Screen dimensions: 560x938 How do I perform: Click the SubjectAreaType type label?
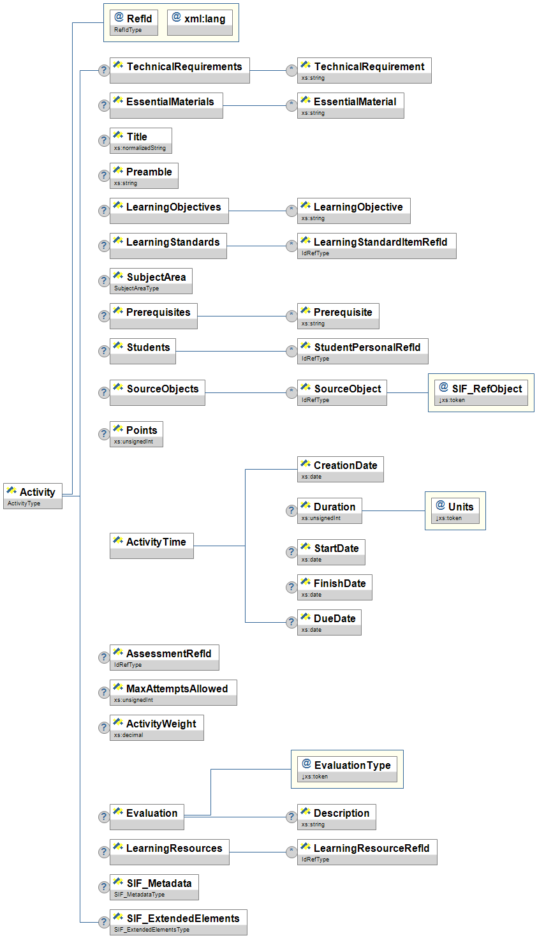tap(136, 288)
